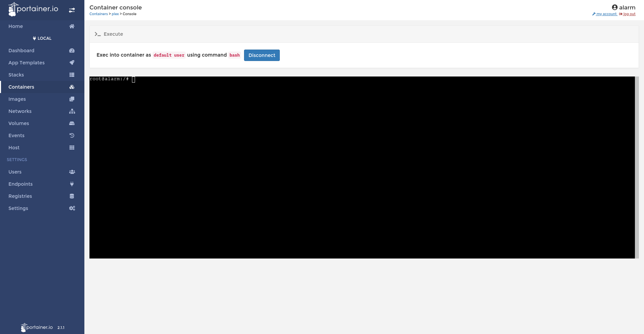Open the Images section
Image resolution: width=644 pixels, height=334 pixels.
pyautogui.click(x=42, y=99)
